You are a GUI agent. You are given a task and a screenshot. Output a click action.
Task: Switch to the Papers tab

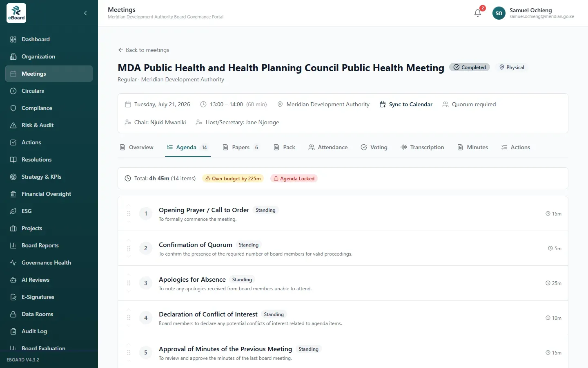[241, 147]
